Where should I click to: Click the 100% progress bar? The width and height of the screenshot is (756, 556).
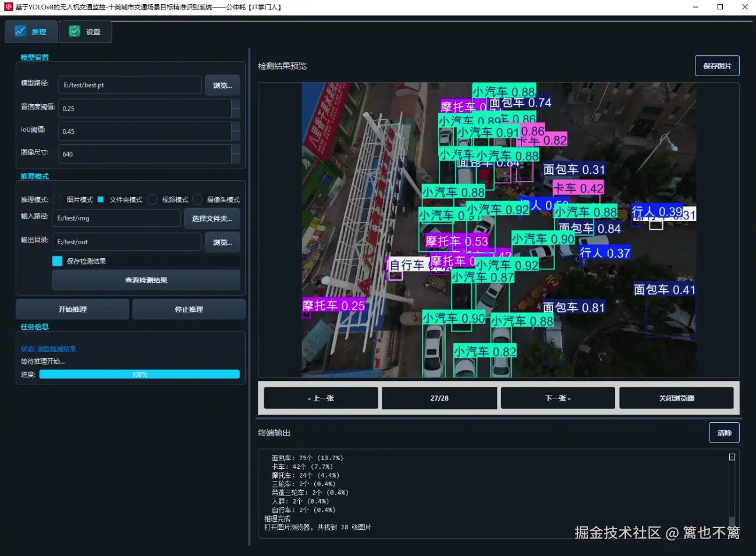pos(140,375)
